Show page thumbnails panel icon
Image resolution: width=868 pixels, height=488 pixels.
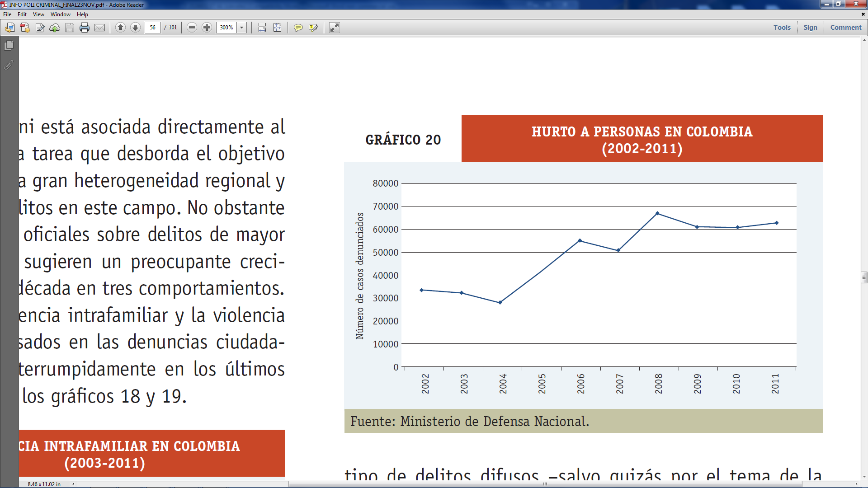(9, 46)
